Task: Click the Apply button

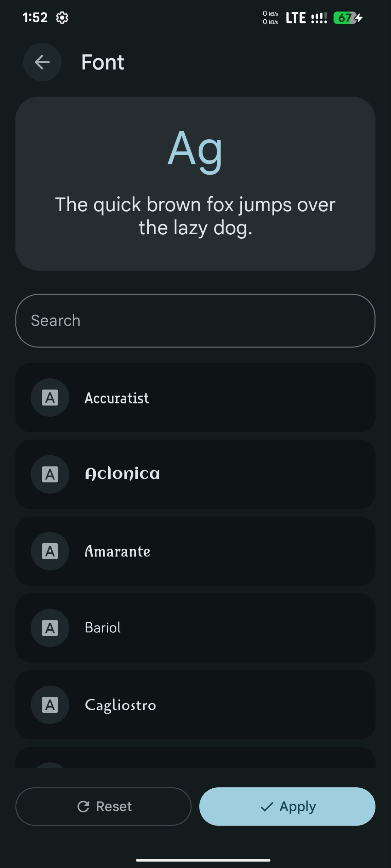Action: coord(287,806)
